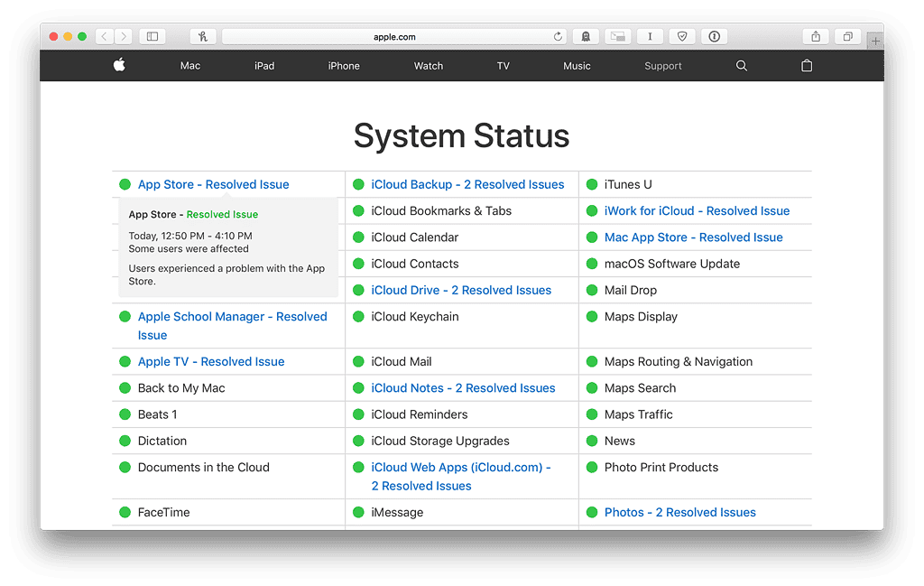The image size is (924, 586).
Task: Click the Ghostery ghost extension icon
Action: tap(586, 37)
